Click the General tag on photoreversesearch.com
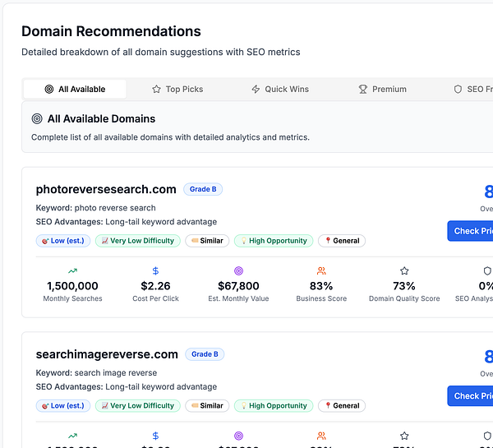Viewport: 493px width, 448px height. click(342, 241)
